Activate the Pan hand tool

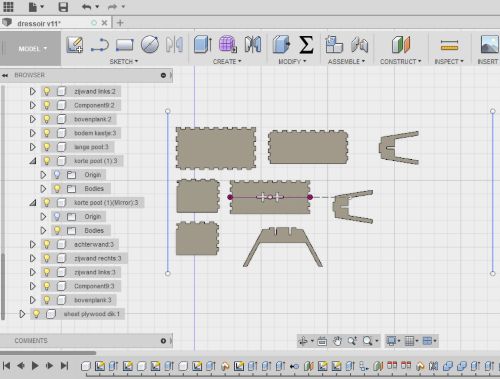click(x=337, y=341)
